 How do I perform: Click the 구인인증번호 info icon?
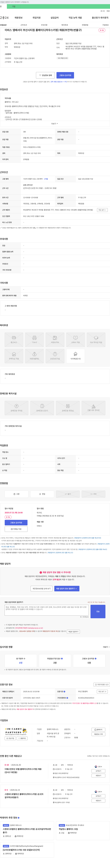(x=67, y=698)
